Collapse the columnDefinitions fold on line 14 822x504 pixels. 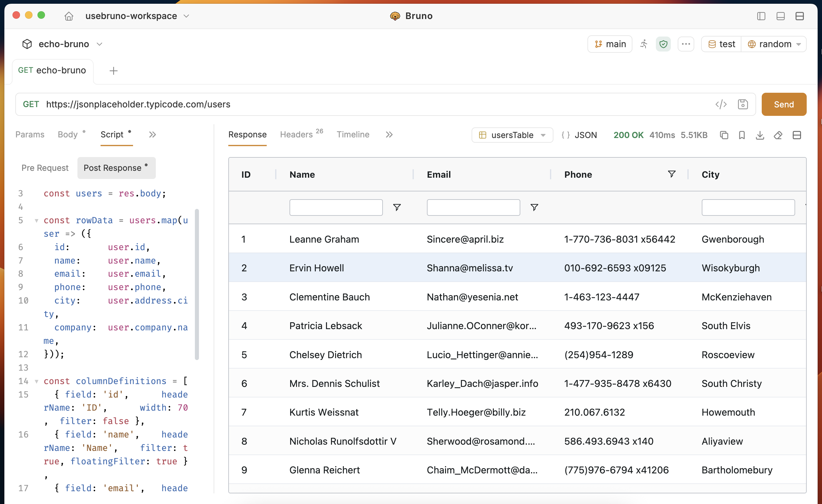(x=36, y=381)
